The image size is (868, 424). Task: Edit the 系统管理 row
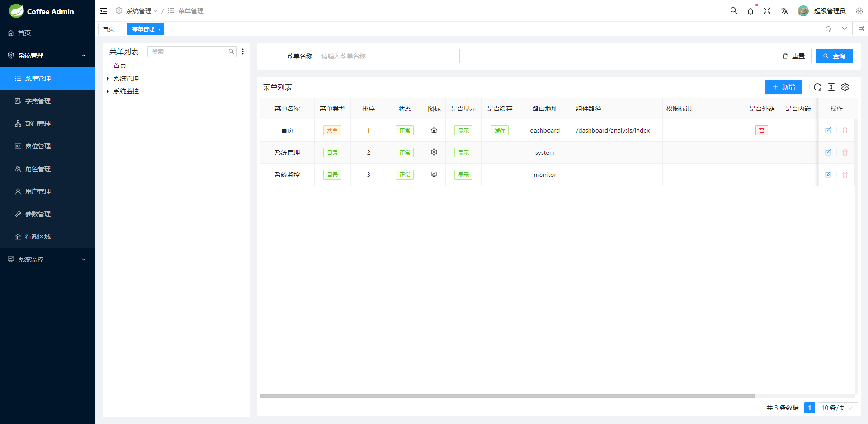(x=828, y=152)
